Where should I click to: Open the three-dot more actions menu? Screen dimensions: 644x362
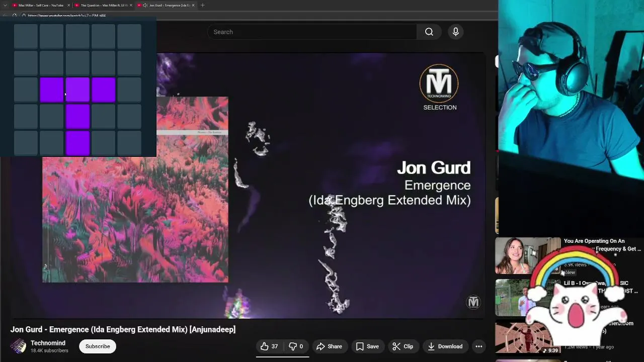point(479,346)
